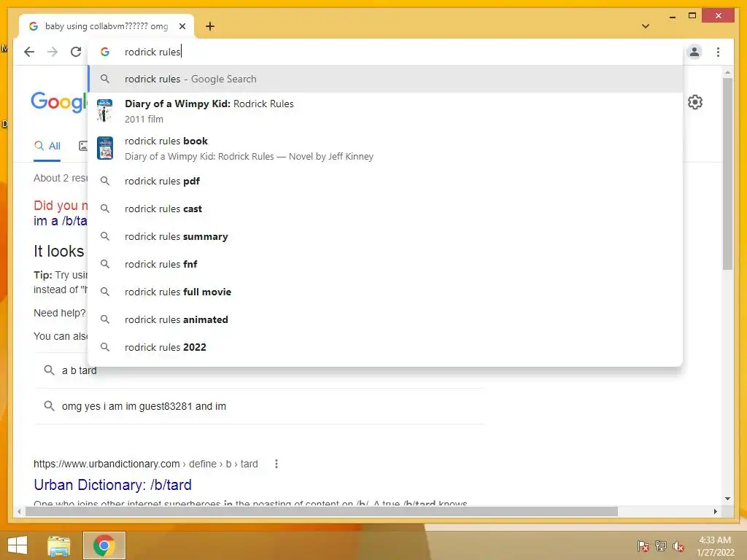The height and width of the screenshot is (560, 747).
Task: Close the 'baby using collabvm' tab
Action: tap(182, 26)
